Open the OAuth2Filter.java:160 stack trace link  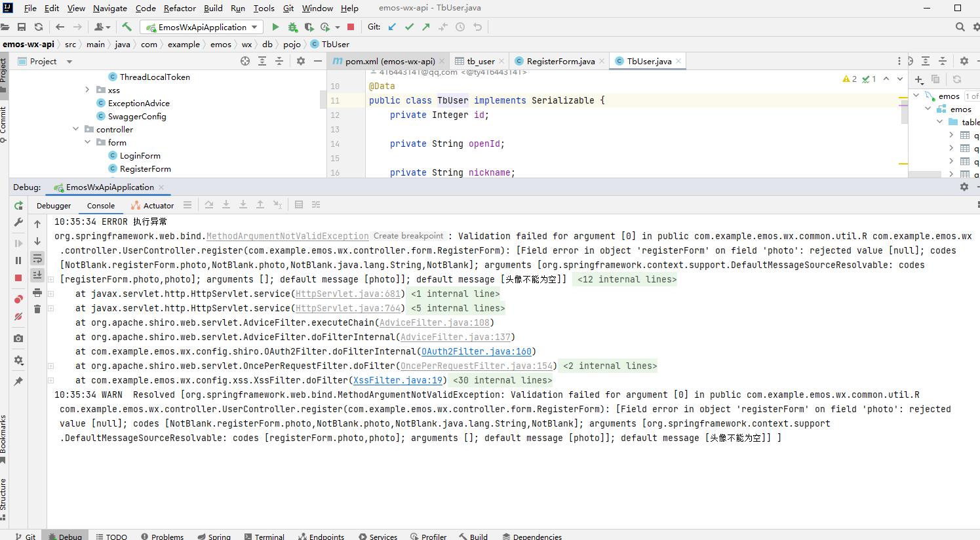click(x=477, y=351)
